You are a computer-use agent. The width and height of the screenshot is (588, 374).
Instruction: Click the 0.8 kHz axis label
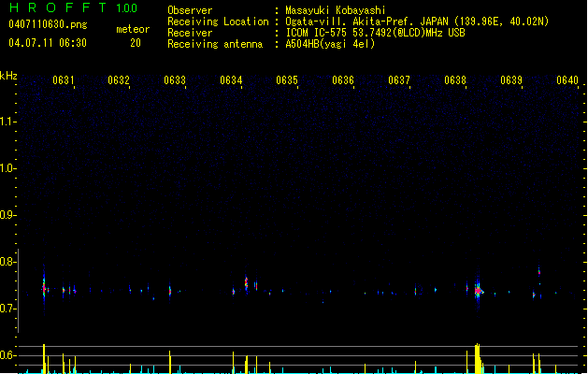(7, 262)
